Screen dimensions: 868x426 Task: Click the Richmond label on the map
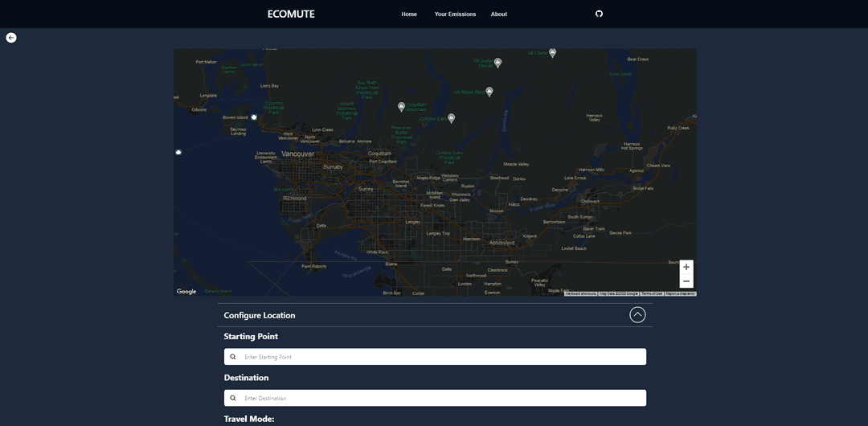[x=294, y=198]
